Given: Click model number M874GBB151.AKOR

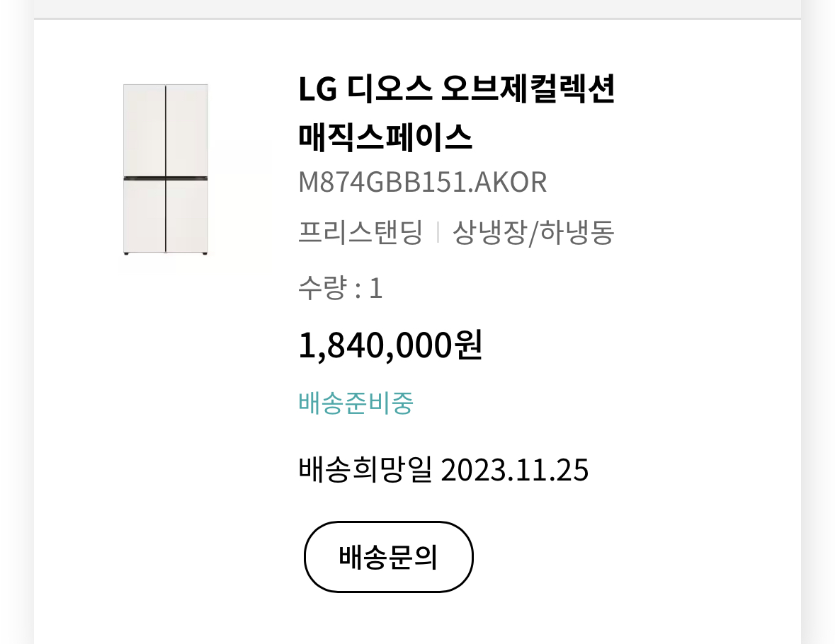Looking at the screenshot, I should pyautogui.click(x=422, y=183).
